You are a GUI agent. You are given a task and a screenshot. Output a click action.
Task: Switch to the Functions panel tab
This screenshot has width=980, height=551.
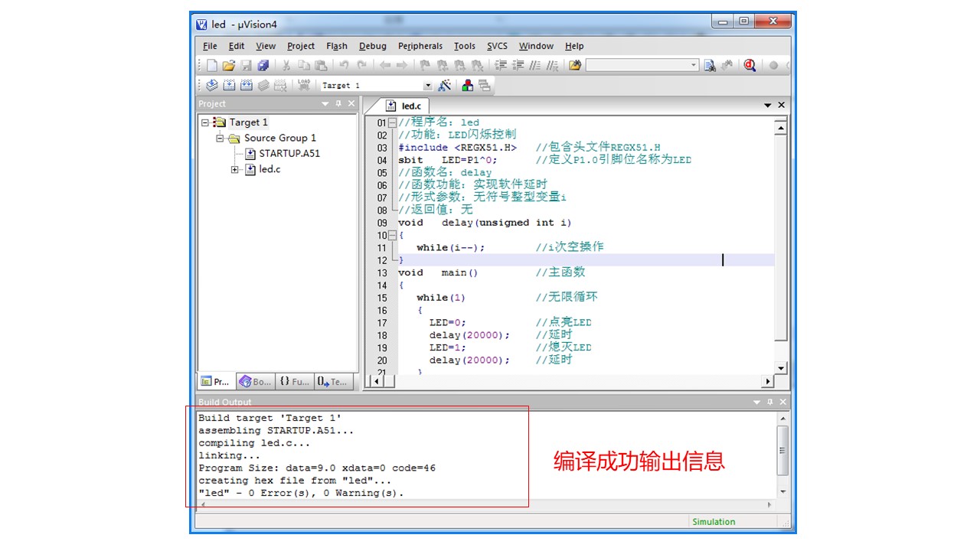295,381
